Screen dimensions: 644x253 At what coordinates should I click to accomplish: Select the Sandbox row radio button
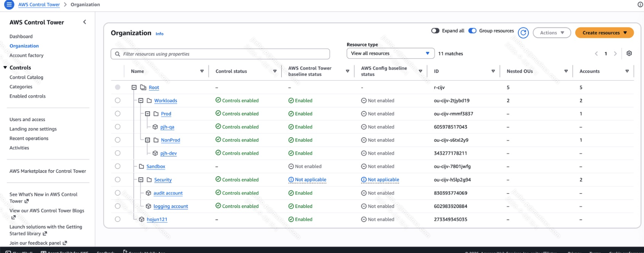coord(118,166)
